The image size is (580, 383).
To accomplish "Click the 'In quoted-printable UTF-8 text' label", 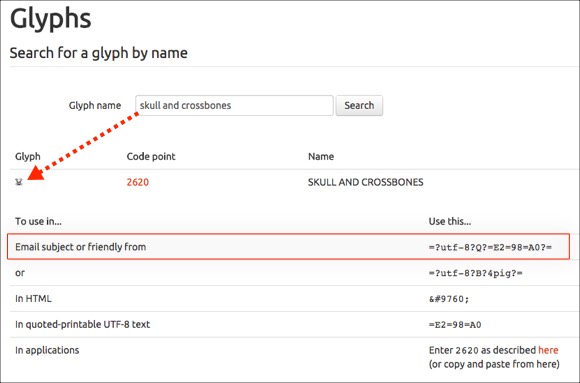I will [x=82, y=325].
